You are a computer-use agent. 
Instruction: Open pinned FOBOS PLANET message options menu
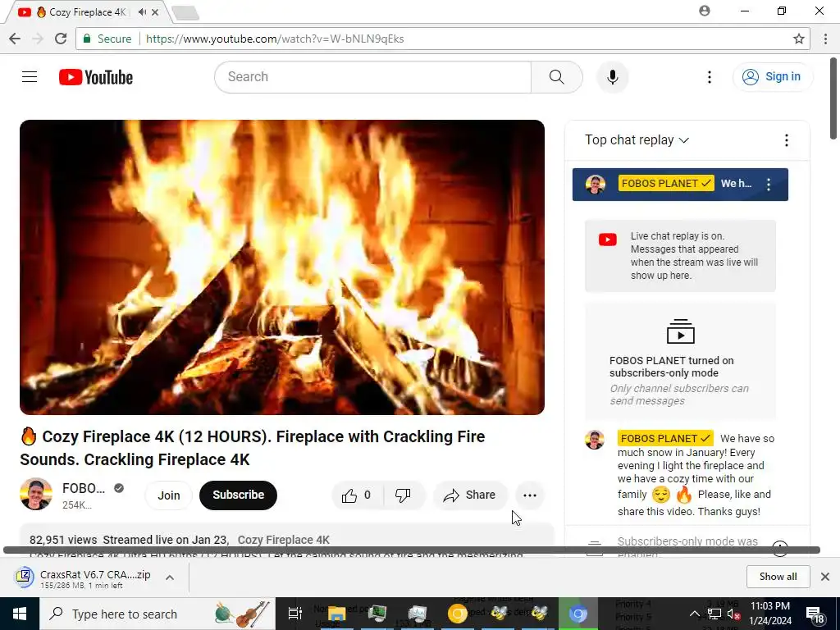(769, 185)
